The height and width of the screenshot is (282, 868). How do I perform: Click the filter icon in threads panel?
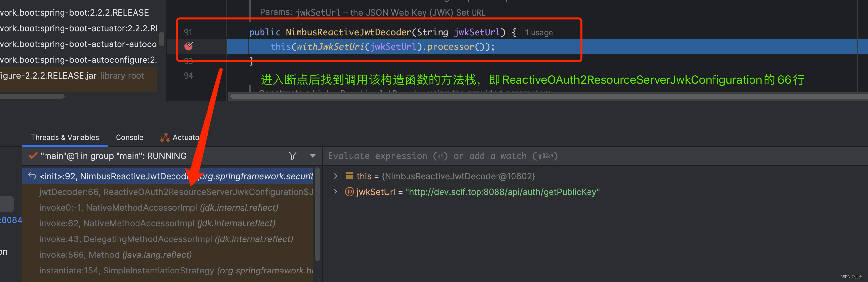[x=293, y=156]
